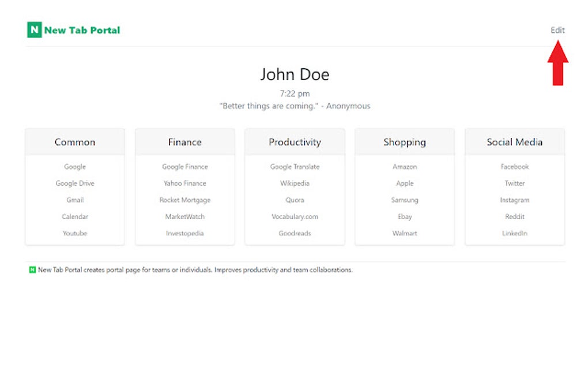Screen dimensions: 588x368
Task: Visit the Wikipedia link
Action: (x=295, y=183)
